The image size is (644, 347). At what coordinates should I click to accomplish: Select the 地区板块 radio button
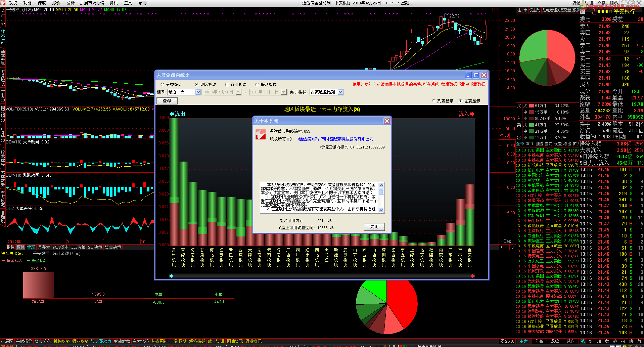(197, 85)
